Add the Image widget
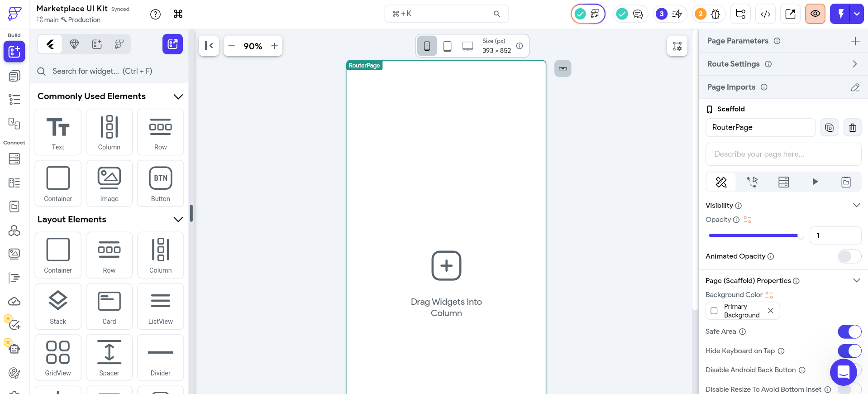 tap(109, 183)
